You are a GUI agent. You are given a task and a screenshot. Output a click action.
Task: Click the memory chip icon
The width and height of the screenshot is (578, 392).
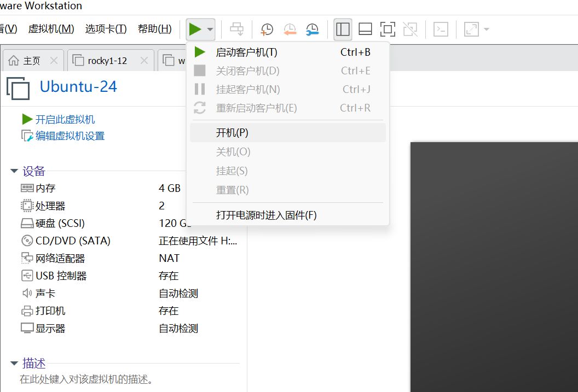pyautogui.click(x=27, y=188)
